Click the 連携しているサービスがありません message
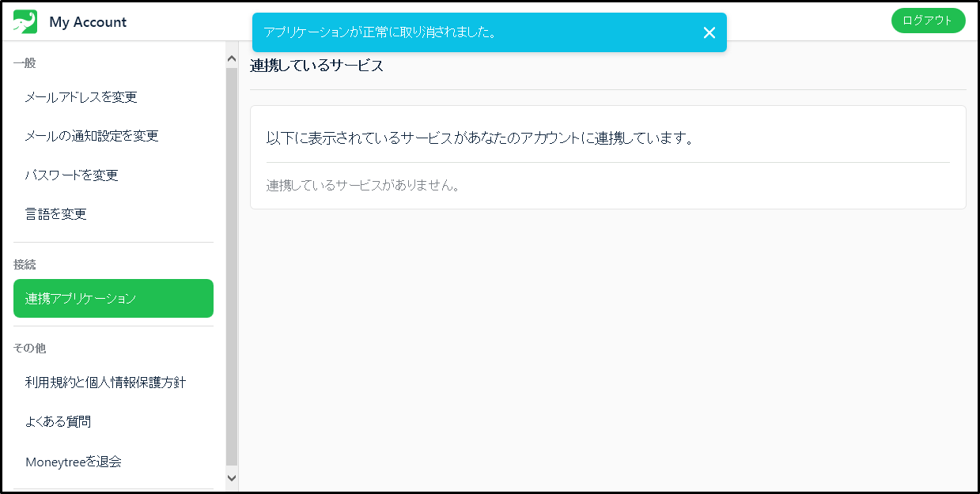This screenshot has height=494, width=980. click(363, 186)
